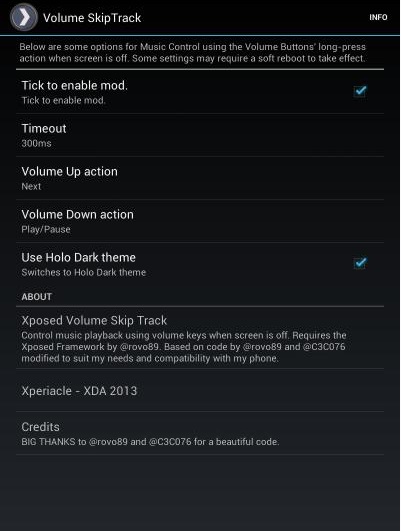Tap the Play/Pause value under Volume Down

tap(46, 229)
